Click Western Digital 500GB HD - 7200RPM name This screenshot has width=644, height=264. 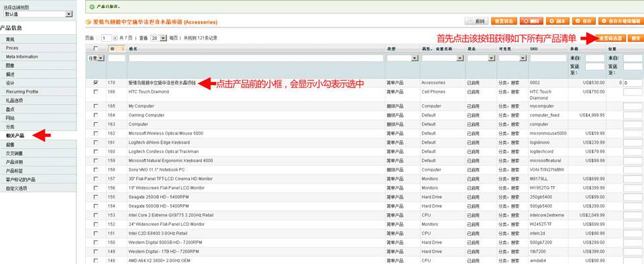(x=165, y=243)
